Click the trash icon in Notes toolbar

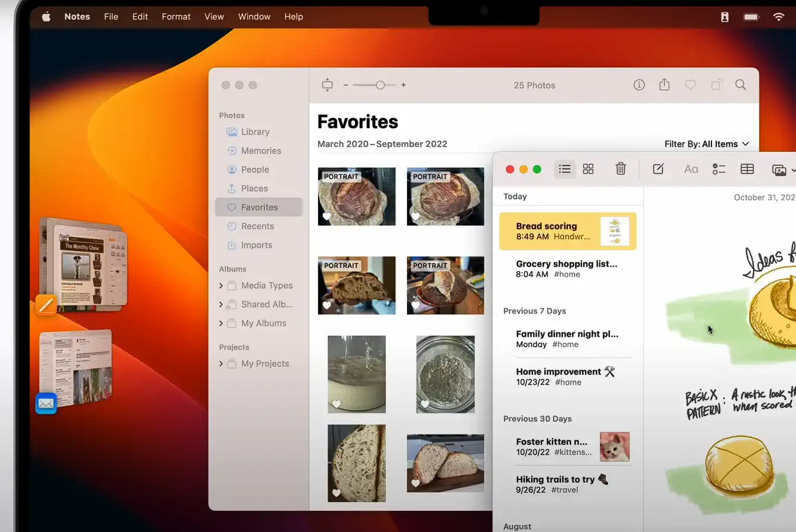(620, 169)
